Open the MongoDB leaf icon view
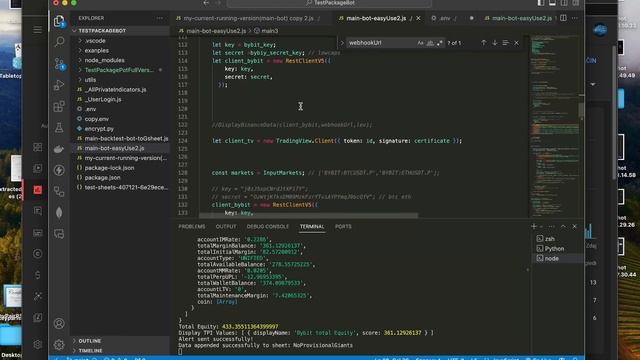This screenshot has height=360, width=640. coord(59,213)
